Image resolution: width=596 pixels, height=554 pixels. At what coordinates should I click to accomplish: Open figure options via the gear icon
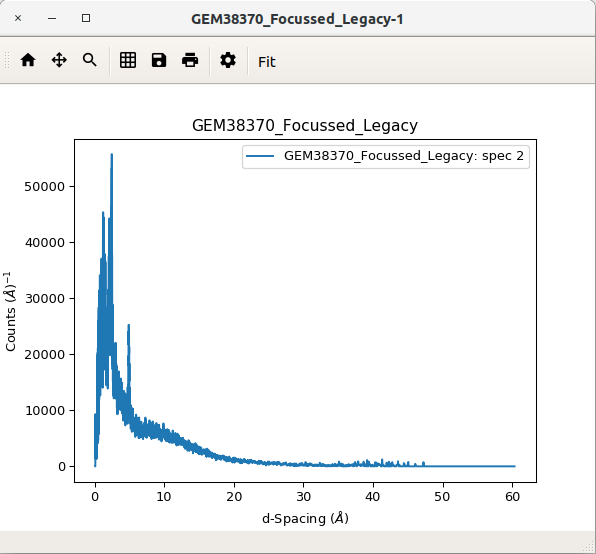tap(228, 60)
